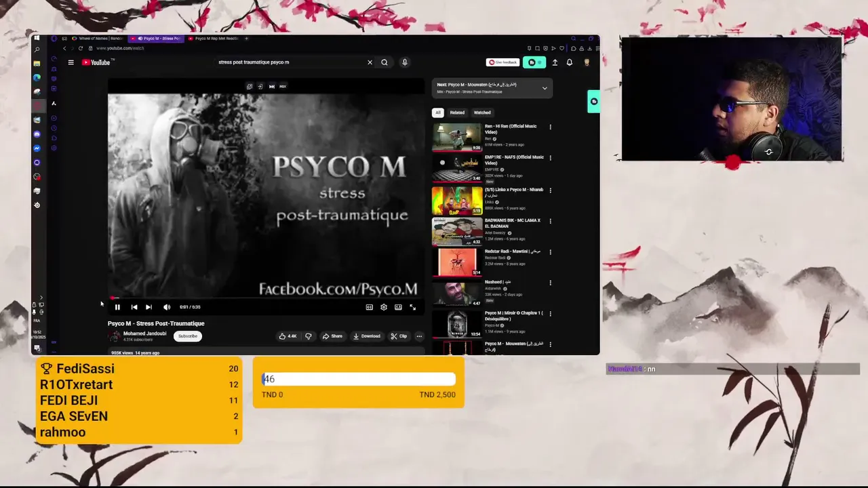Viewport: 868px width, 488px height.
Task: Open the pop-out icon above the video
Action: (250, 87)
